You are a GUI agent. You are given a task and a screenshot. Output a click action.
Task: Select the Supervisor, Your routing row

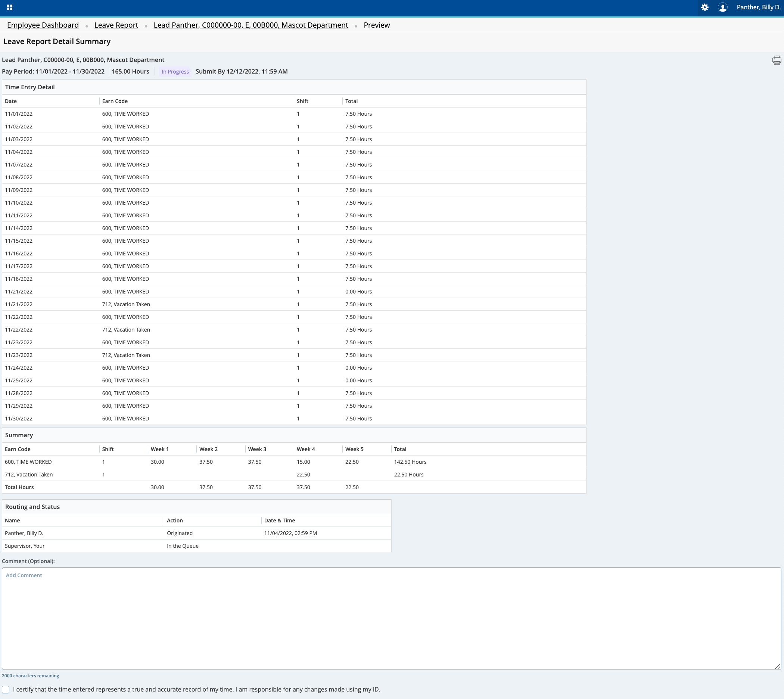tap(25, 546)
